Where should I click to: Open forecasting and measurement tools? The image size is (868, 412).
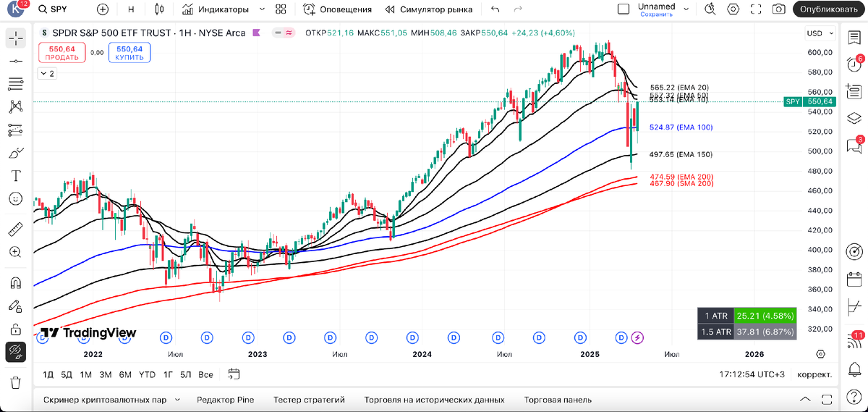pos(16,130)
